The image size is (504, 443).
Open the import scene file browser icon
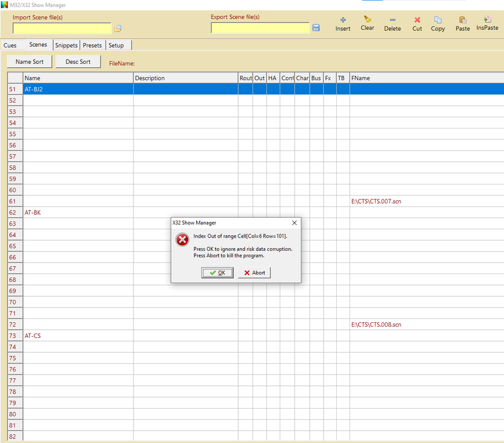[117, 29]
